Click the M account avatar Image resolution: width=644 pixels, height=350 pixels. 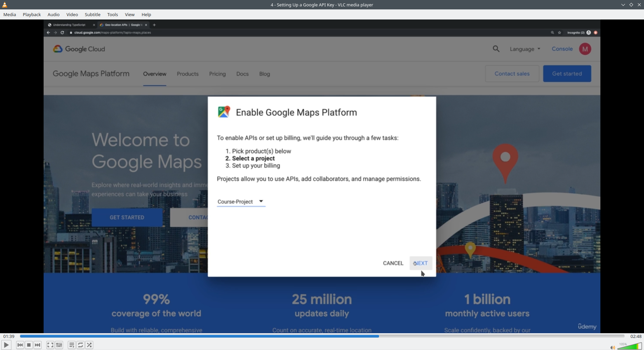[585, 49]
